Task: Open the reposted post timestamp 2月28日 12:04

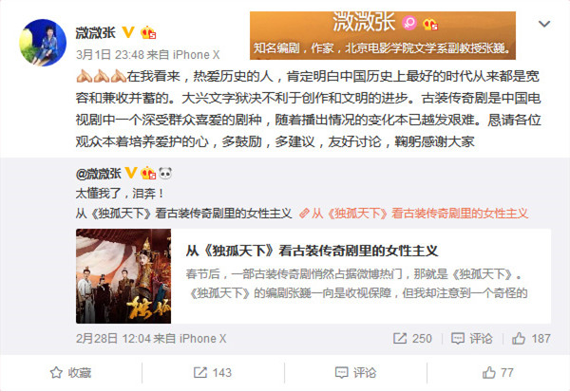Action: (x=113, y=339)
